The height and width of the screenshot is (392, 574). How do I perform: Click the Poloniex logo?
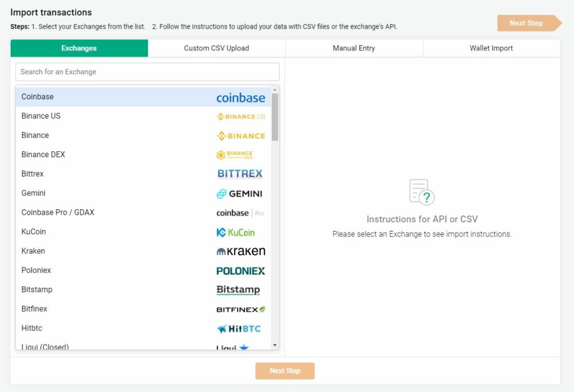[240, 271]
